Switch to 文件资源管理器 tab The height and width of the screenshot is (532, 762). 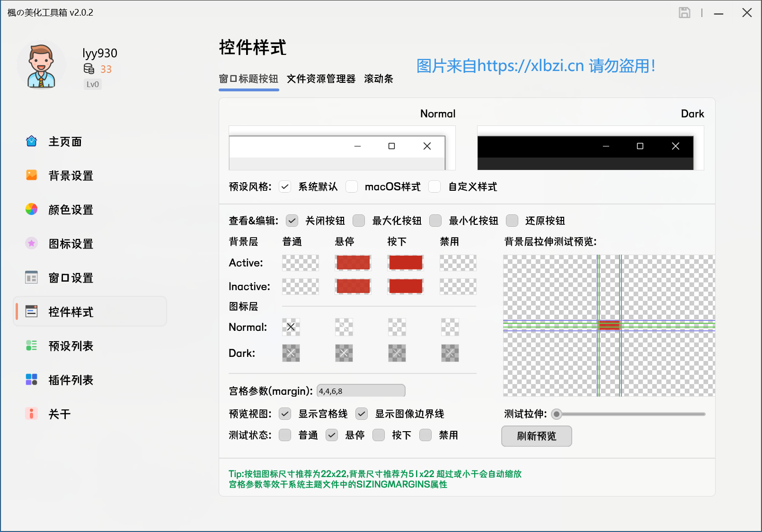[x=321, y=79]
